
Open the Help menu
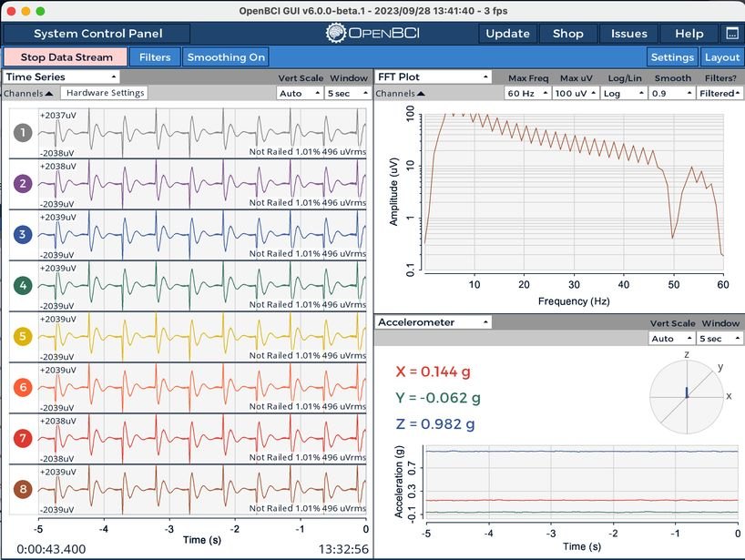689,34
